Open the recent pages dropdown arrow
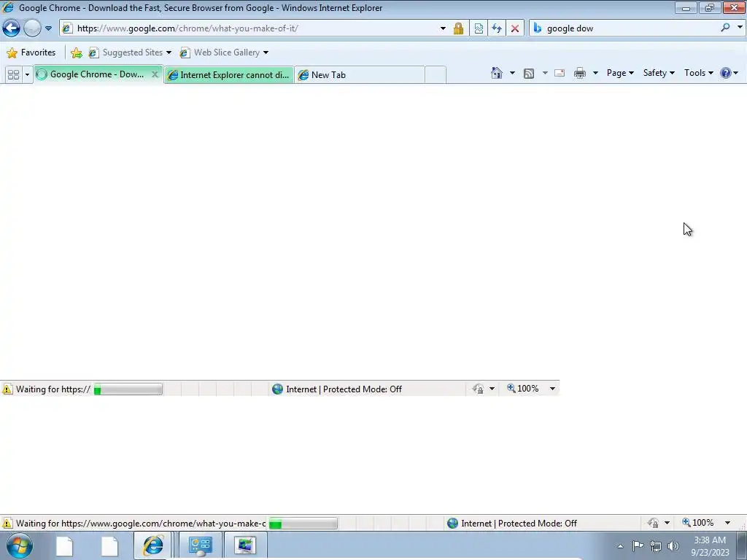The height and width of the screenshot is (560, 747). [x=49, y=28]
